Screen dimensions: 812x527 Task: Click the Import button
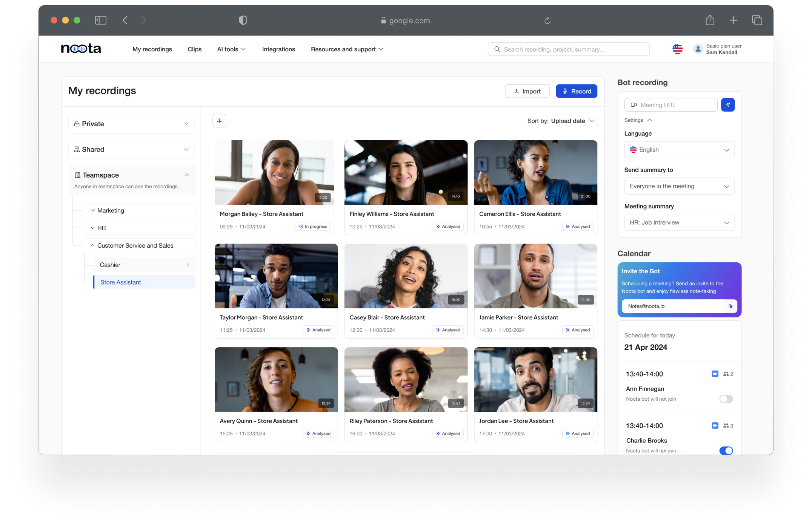click(527, 91)
